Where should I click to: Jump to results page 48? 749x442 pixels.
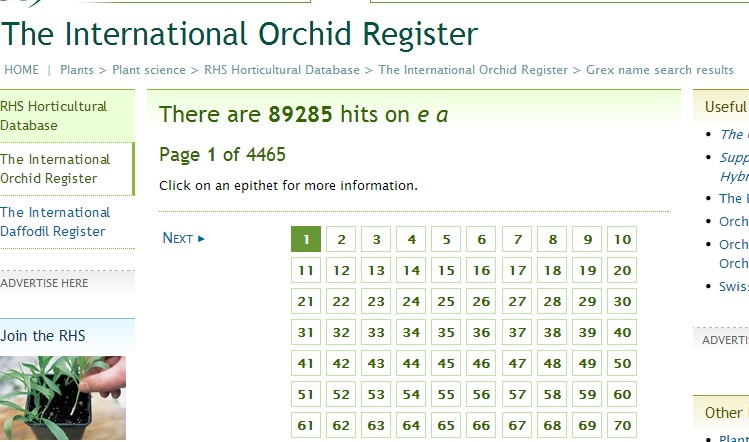pyautogui.click(x=552, y=363)
